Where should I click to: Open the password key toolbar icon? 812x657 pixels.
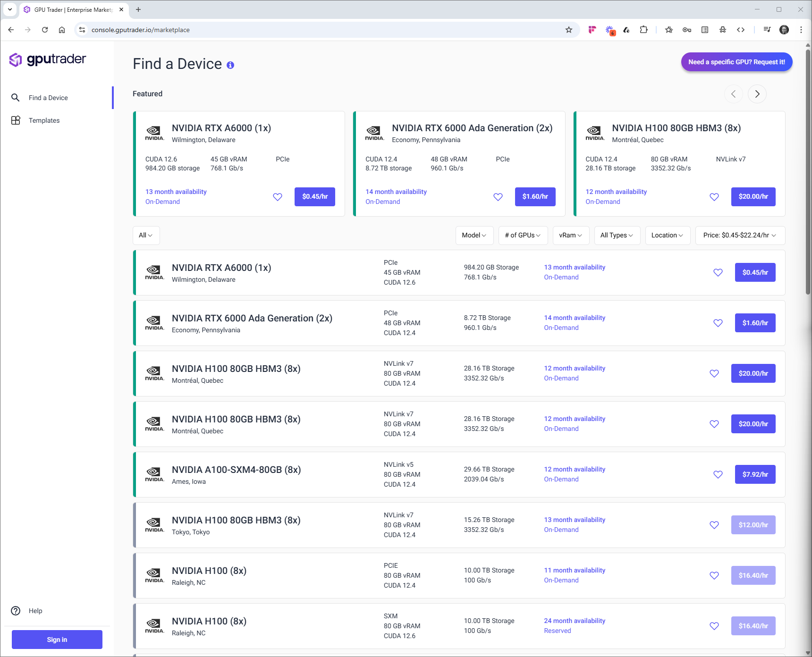687,30
